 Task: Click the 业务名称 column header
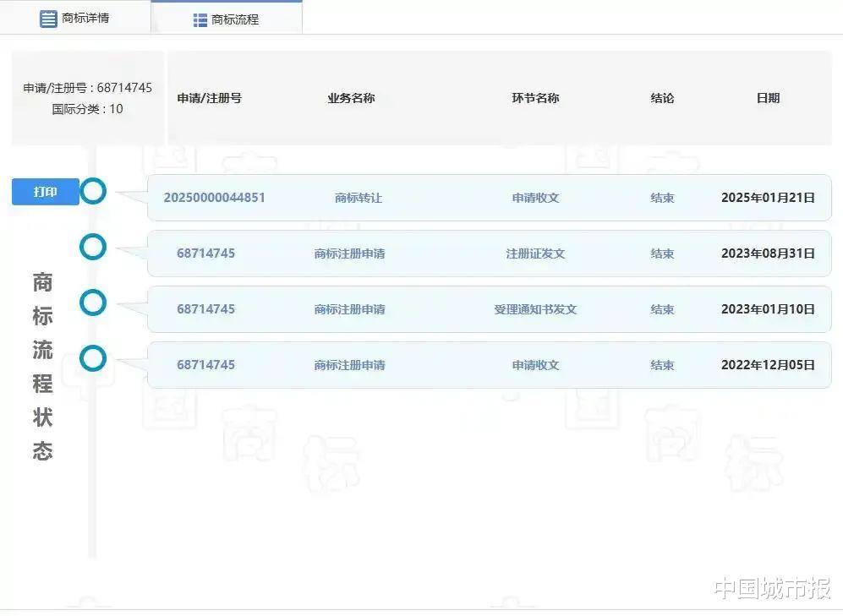pos(351,98)
